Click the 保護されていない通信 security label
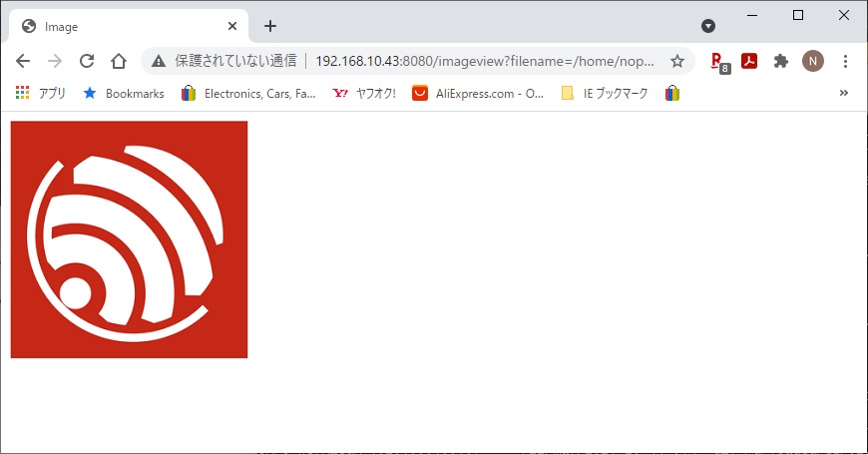This screenshot has width=868, height=454. point(235,61)
